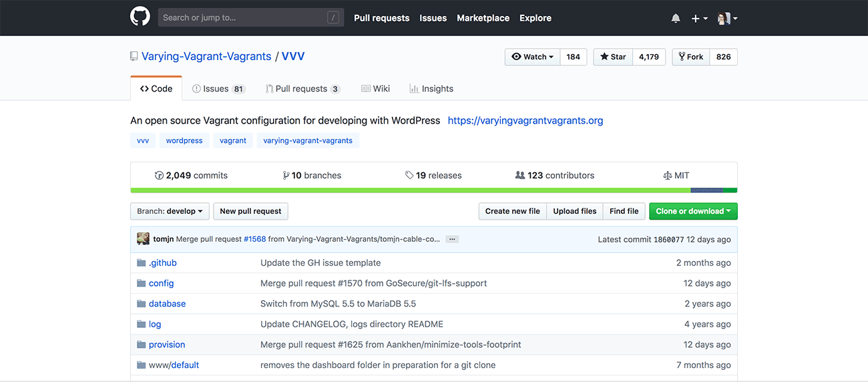Open commit 'Update CHANGELOG, logs directory README'
Image resolution: width=868 pixels, height=382 pixels.
tap(352, 324)
